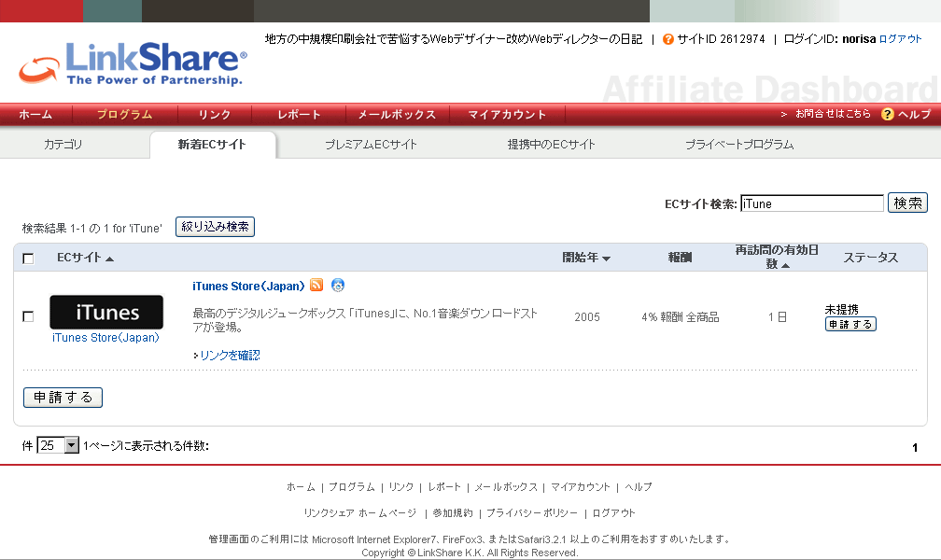The width and height of the screenshot is (941, 560).
Task: Click the blue round icon beside RSS feed
Action: [338, 285]
